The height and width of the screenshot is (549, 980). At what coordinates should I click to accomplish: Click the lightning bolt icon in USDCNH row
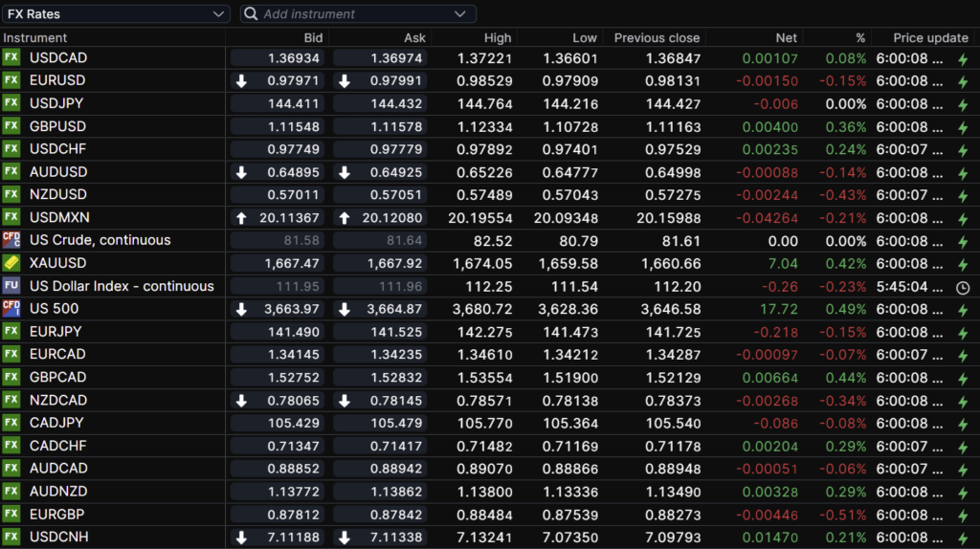coord(963,538)
